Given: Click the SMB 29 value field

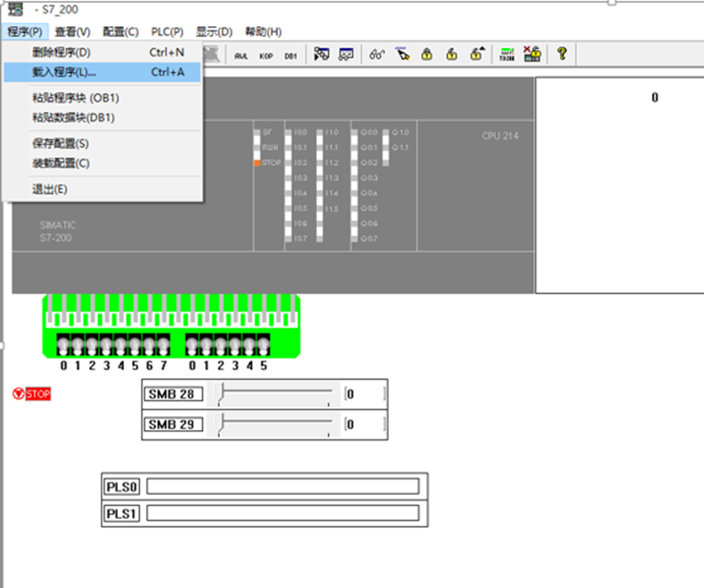Looking at the screenshot, I should [365, 425].
